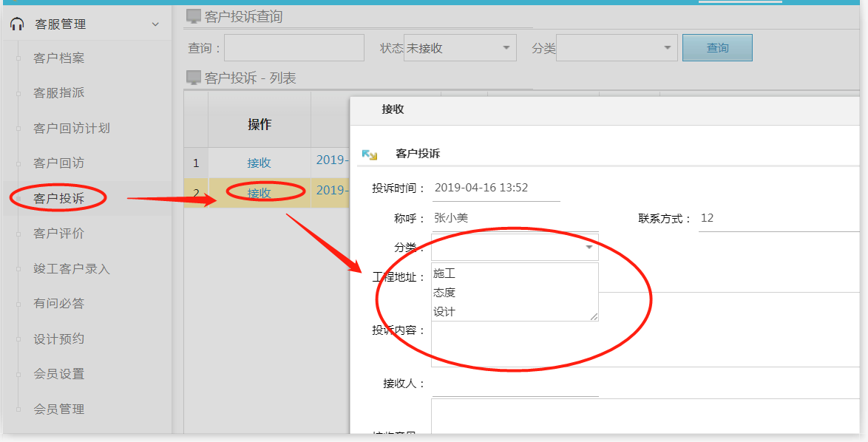Collapse the 客服管理 sidebar section
868x442 pixels.
pyautogui.click(x=155, y=24)
